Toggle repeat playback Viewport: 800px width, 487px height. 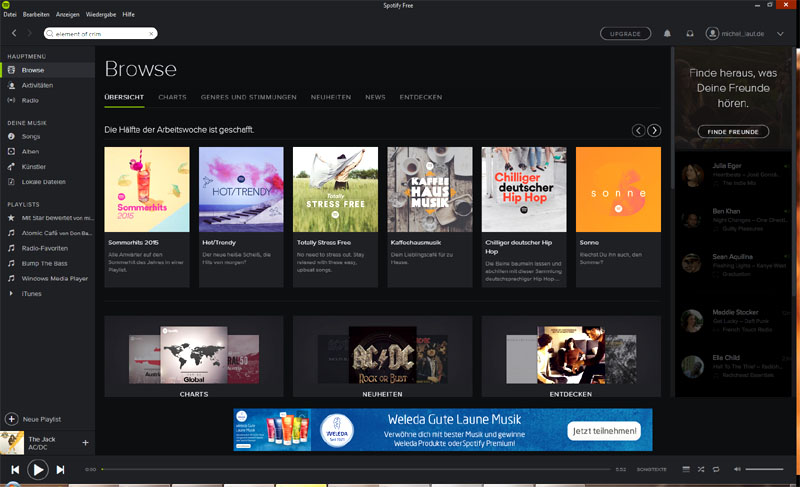click(x=716, y=469)
